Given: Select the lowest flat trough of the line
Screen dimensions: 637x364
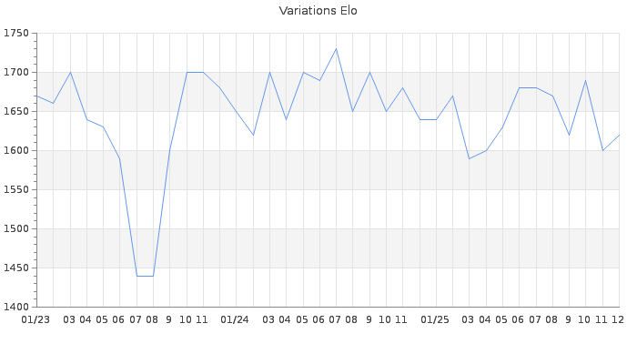Looking at the screenshot, I should pos(145,276).
